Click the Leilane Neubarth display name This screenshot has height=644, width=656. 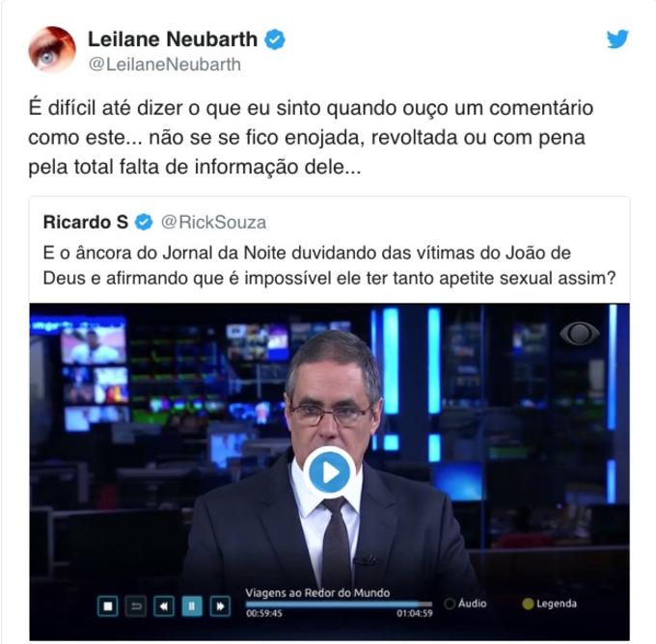tap(173, 40)
